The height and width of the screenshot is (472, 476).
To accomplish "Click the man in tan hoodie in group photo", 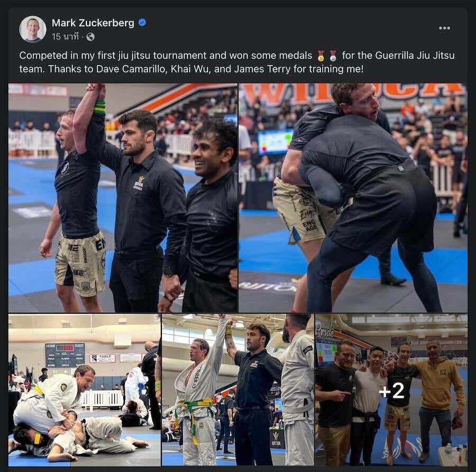I will (x=438, y=401).
